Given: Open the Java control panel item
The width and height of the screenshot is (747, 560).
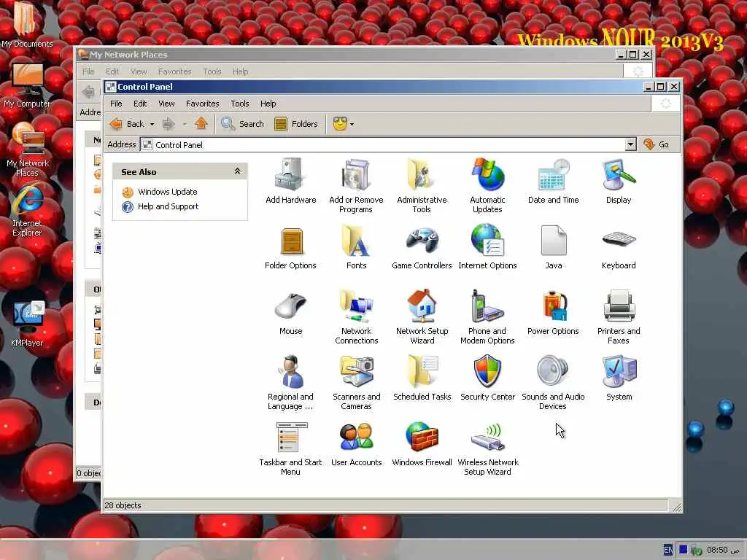Looking at the screenshot, I should 553,248.
